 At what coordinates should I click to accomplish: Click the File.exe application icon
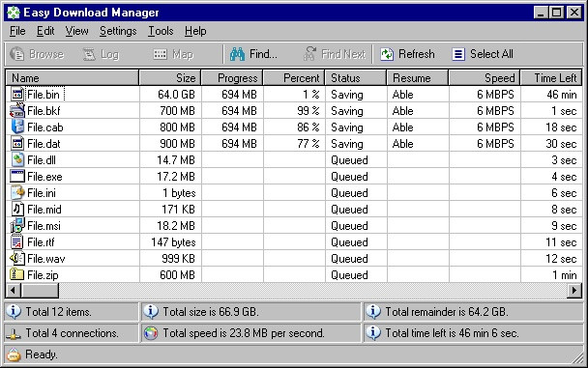[x=17, y=177]
